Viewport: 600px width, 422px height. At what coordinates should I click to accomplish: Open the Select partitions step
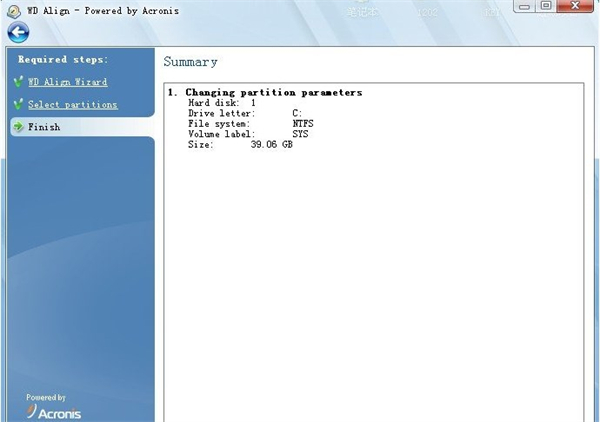tap(73, 104)
